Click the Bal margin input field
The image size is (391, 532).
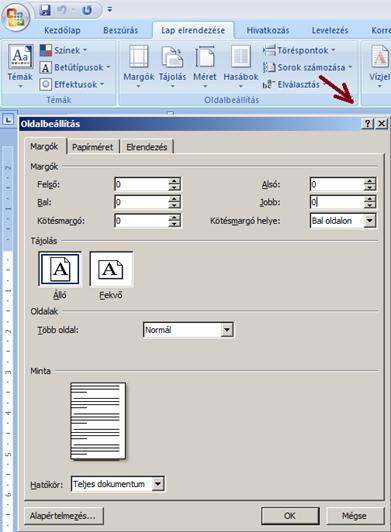[x=142, y=203]
